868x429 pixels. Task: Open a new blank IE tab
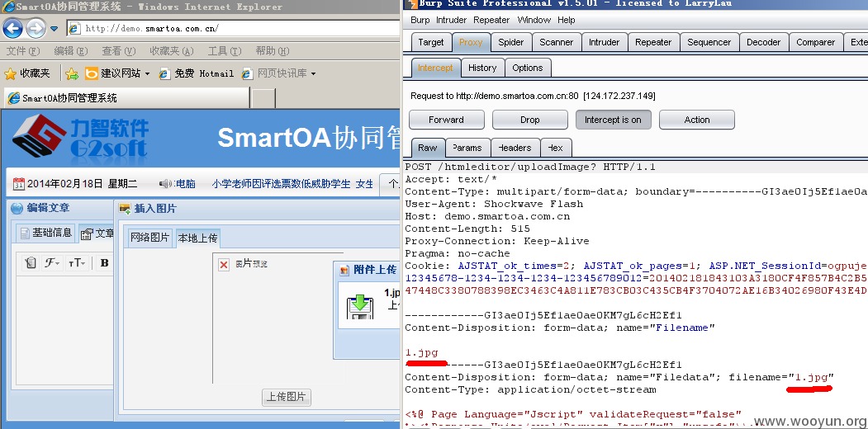point(263,98)
